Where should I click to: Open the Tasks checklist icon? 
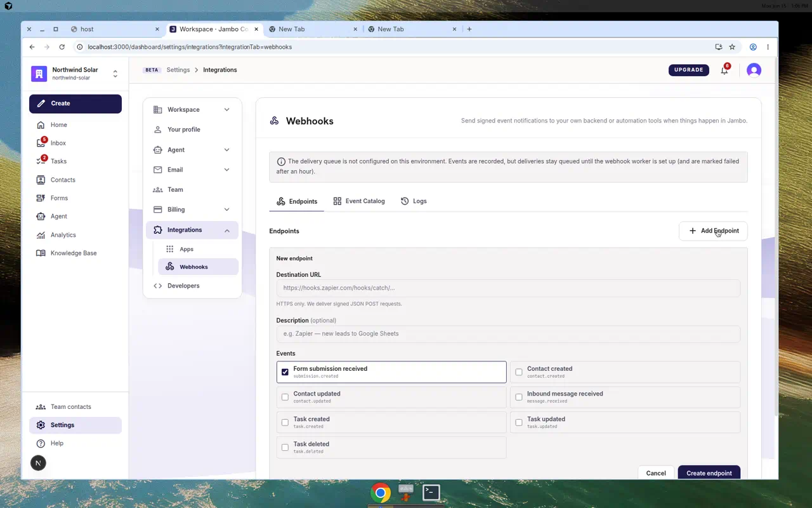[41, 161]
